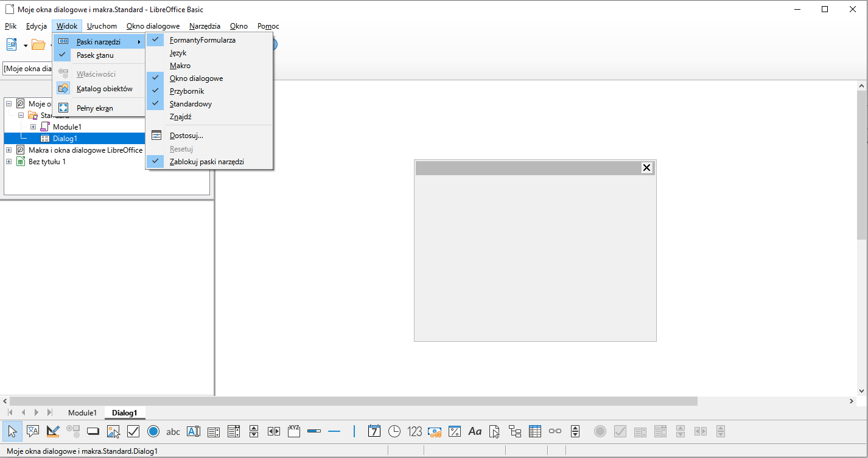868x458 pixels.
Task: Pick the Aa Pattern Field tool
Action: point(475,431)
